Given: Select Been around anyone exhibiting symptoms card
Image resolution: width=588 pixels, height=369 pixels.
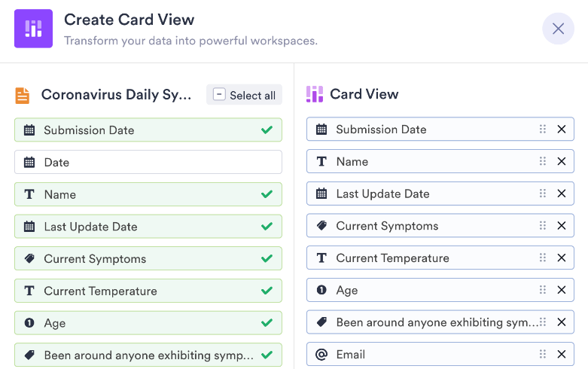Looking at the screenshot, I should (x=437, y=322).
